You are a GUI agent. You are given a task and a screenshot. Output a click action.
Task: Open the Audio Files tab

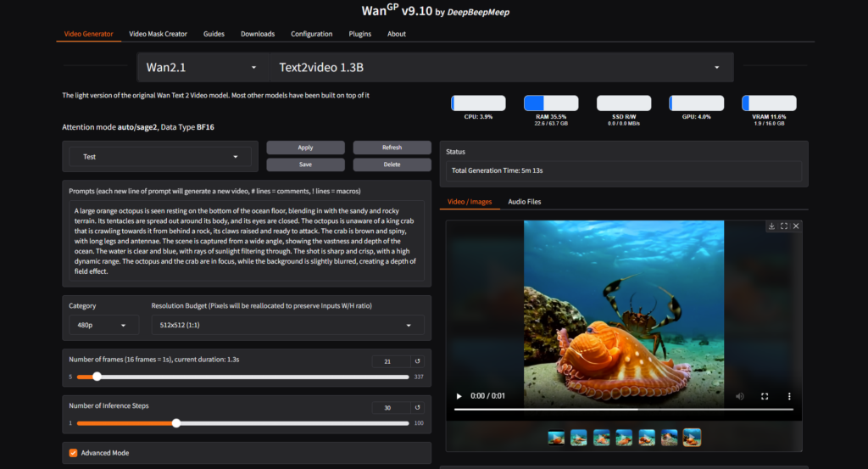point(524,202)
